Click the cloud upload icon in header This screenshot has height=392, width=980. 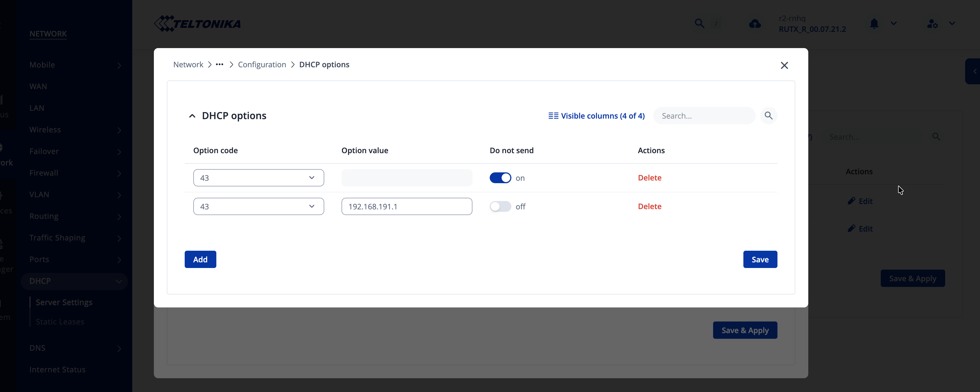(754, 24)
